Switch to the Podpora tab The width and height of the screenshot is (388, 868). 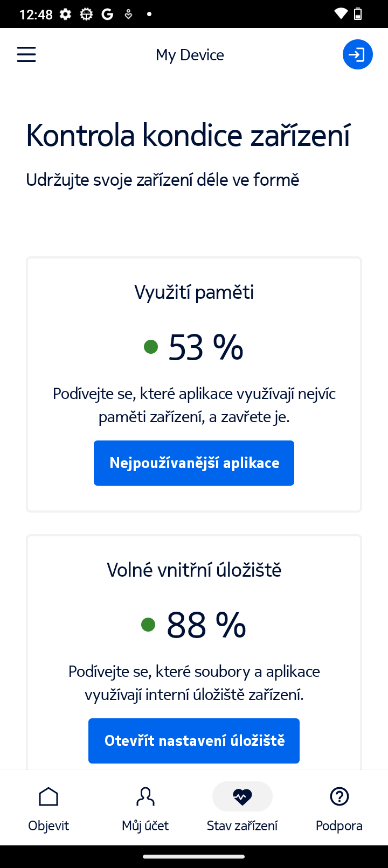pos(339,808)
